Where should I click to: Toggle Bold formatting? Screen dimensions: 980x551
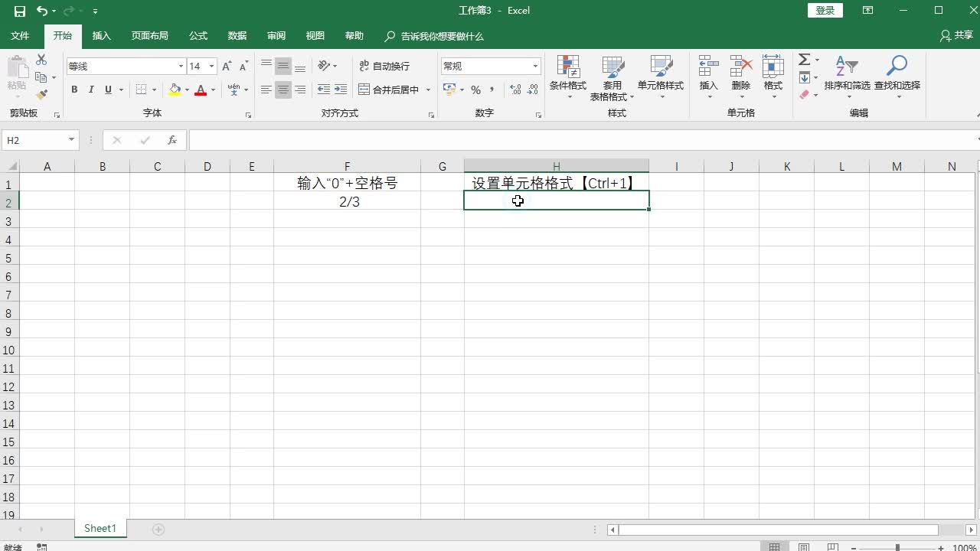pyautogui.click(x=74, y=90)
